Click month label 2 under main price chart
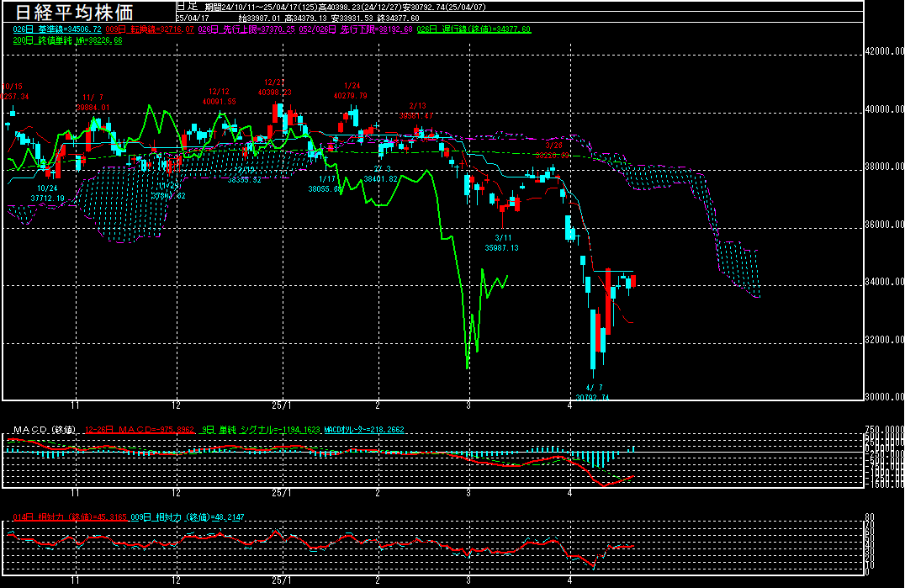 coord(378,405)
